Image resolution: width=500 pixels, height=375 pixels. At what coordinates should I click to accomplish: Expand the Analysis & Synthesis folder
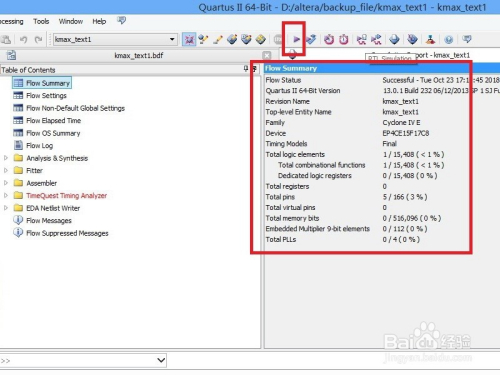tap(6, 158)
